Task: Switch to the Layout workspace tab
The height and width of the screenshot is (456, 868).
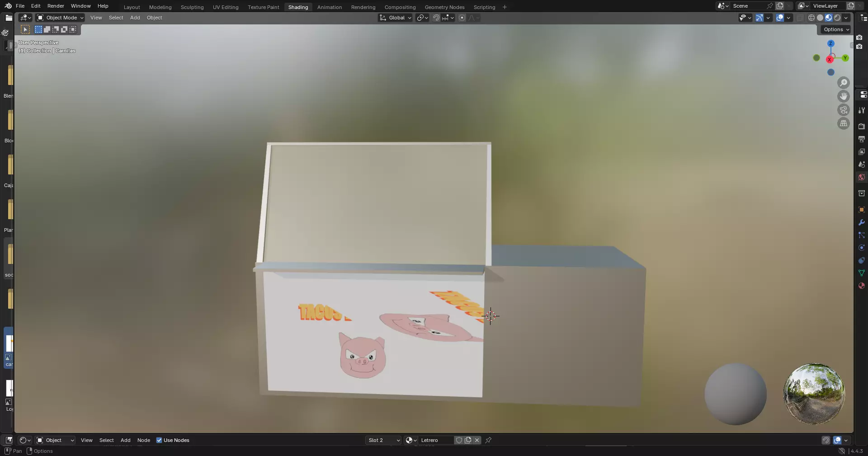Action: pos(132,7)
